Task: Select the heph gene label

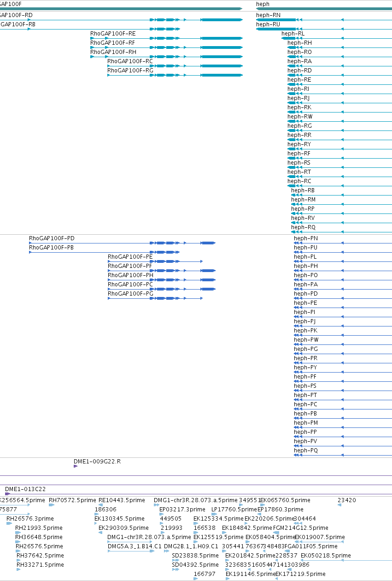Action: (263, 4)
